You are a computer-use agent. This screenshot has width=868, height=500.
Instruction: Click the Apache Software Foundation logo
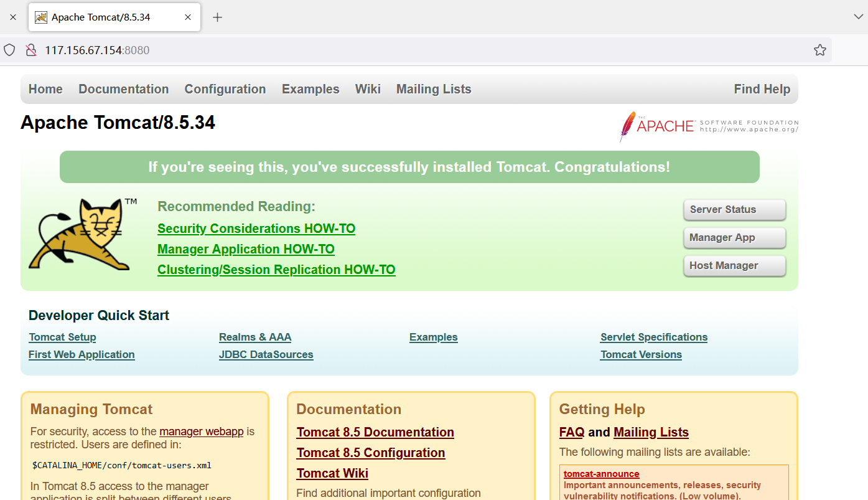(709, 126)
